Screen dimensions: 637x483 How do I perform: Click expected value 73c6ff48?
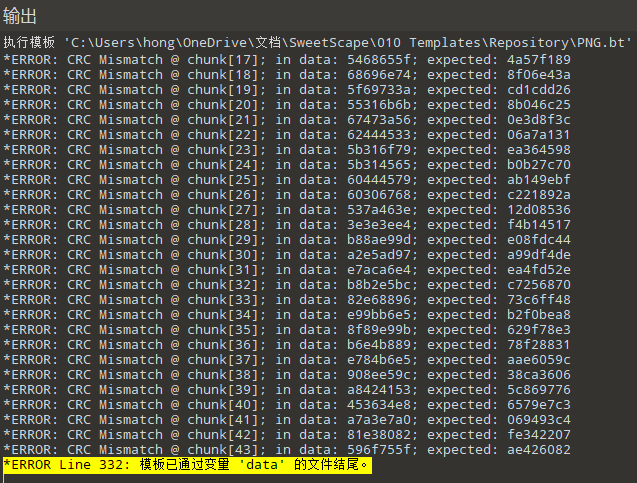click(539, 300)
